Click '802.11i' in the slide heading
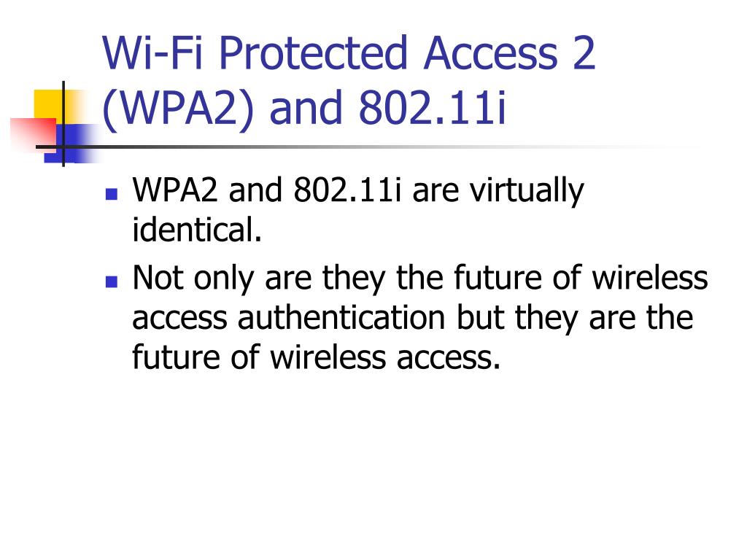The height and width of the screenshot is (560, 747). click(432, 108)
